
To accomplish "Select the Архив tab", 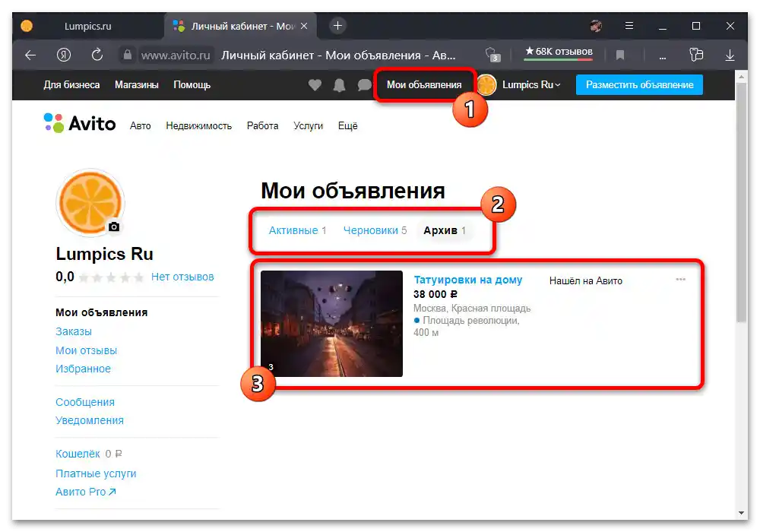I will tap(445, 230).
